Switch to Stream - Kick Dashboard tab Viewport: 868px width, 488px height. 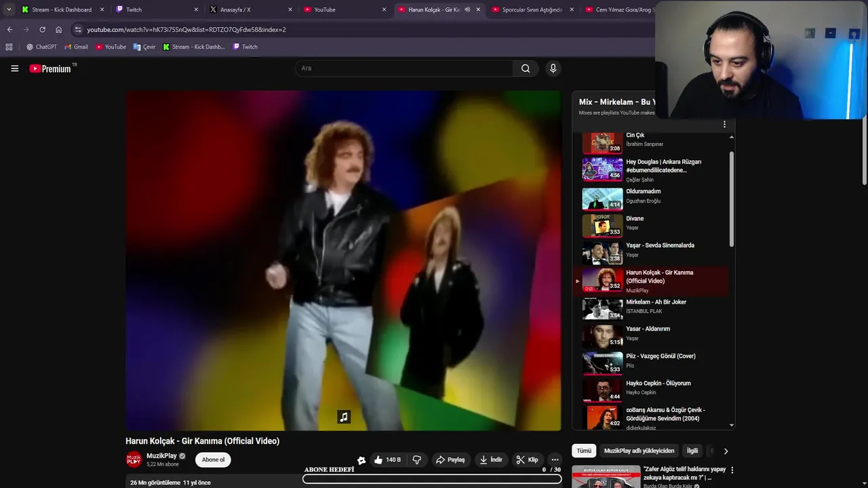coord(61,9)
